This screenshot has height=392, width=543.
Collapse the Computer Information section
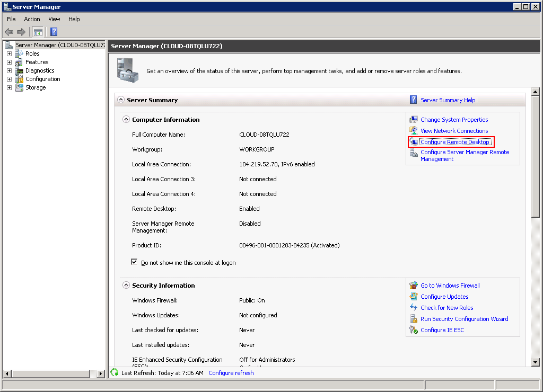(126, 119)
